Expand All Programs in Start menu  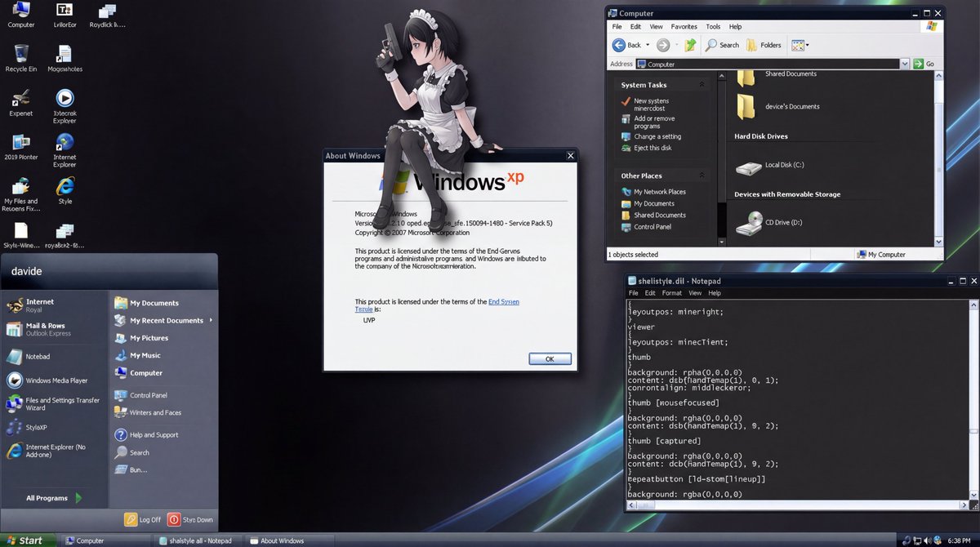coord(54,498)
